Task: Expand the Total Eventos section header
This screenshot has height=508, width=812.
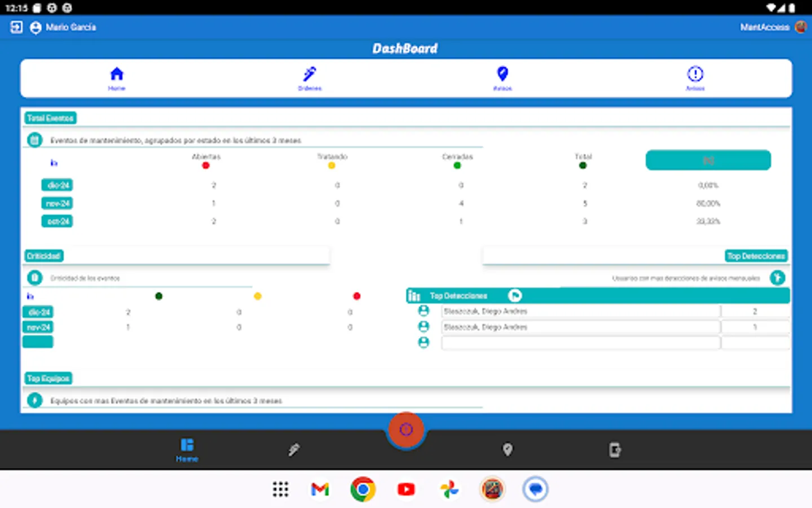Action: [50, 117]
